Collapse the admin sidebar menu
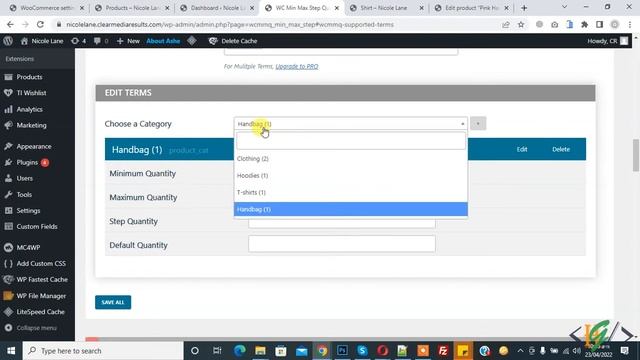 [36, 328]
